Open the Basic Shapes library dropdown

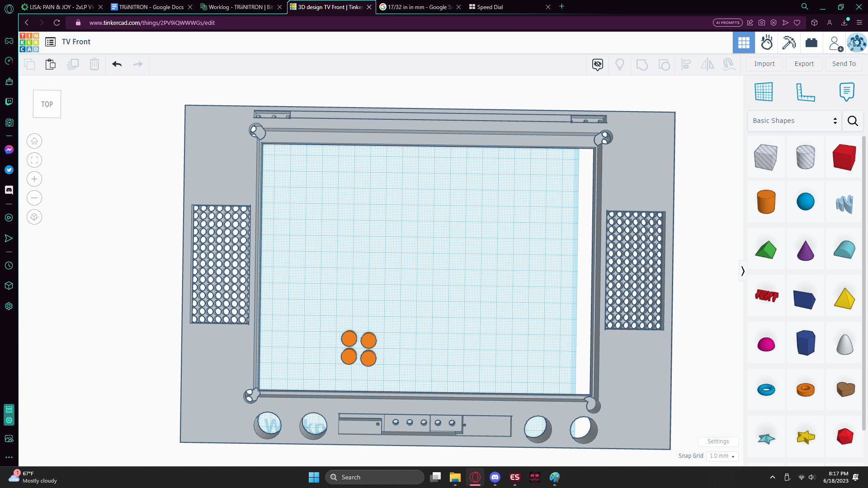[x=794, y=121]
